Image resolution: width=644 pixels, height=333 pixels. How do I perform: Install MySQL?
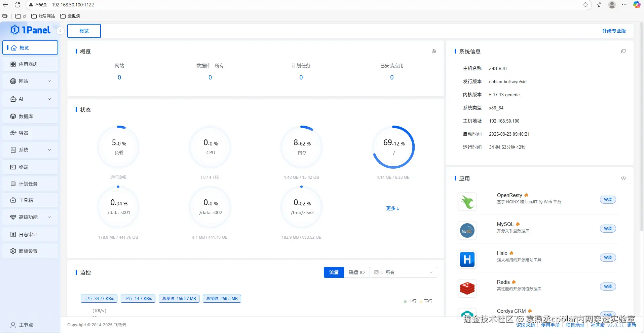pyautogui.click(x=608, y=229)
